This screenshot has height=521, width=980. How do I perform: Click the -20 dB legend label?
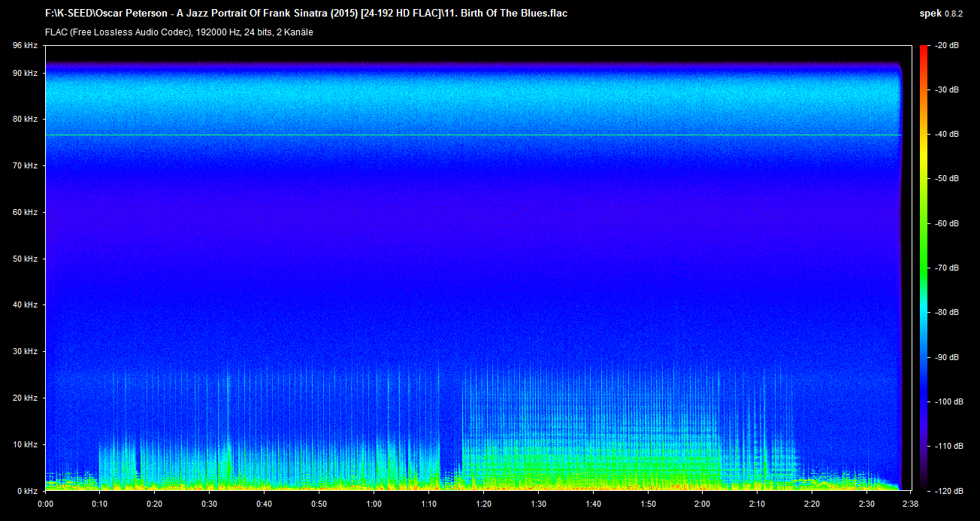(x=947, y=46)
